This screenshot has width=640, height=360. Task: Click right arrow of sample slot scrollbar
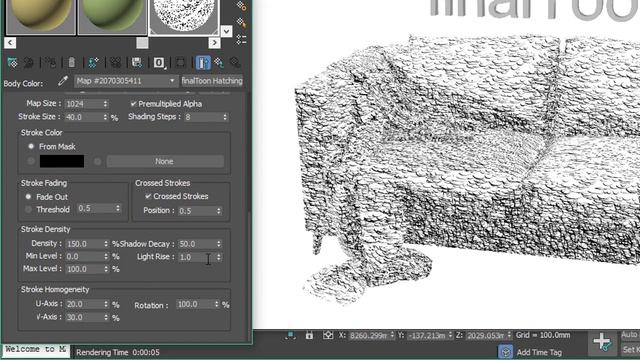[214, 42]
